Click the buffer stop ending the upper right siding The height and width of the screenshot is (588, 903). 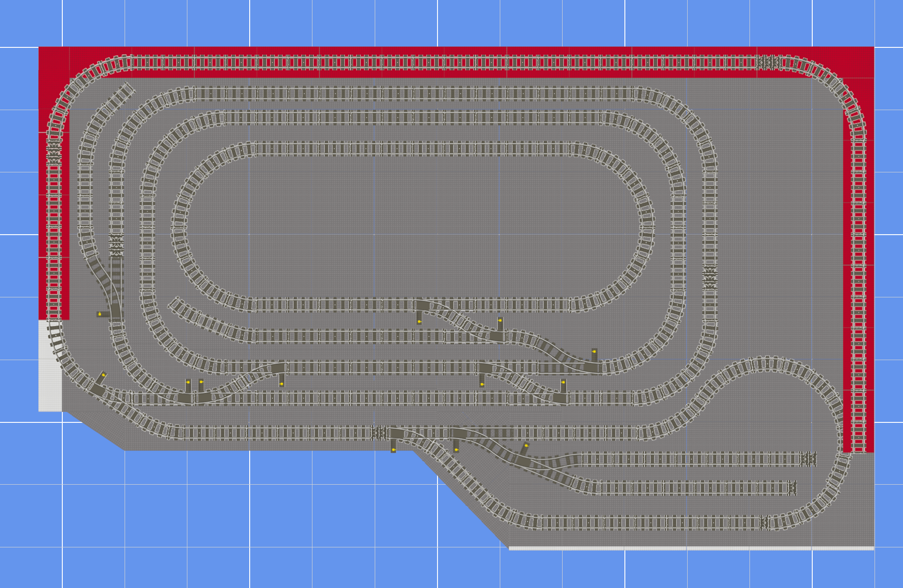pos(808,459)
